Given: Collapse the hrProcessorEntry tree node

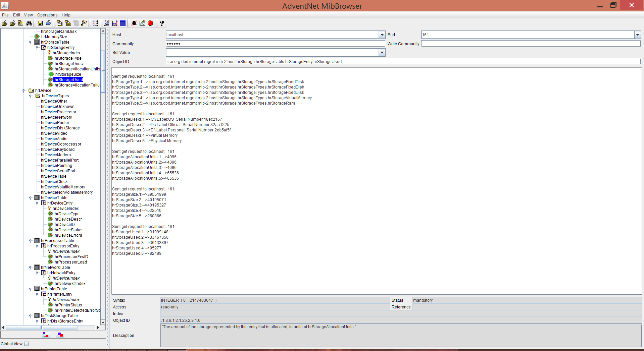Looking at the screenshot, I should click(x=37, y=246).
